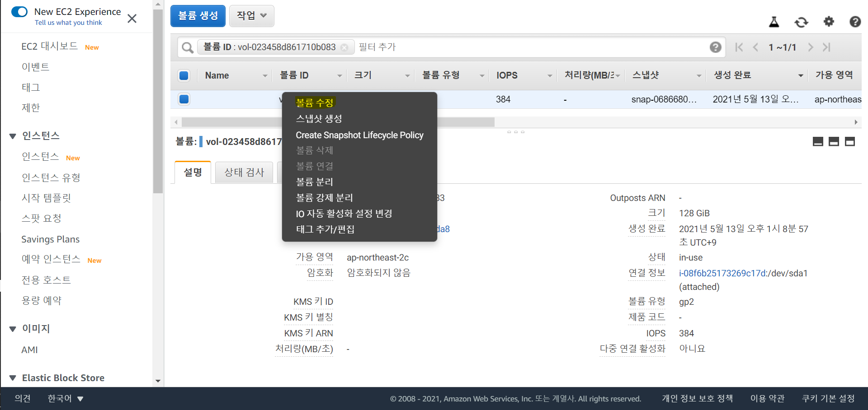Refresh the volumes list

[802, 22]
